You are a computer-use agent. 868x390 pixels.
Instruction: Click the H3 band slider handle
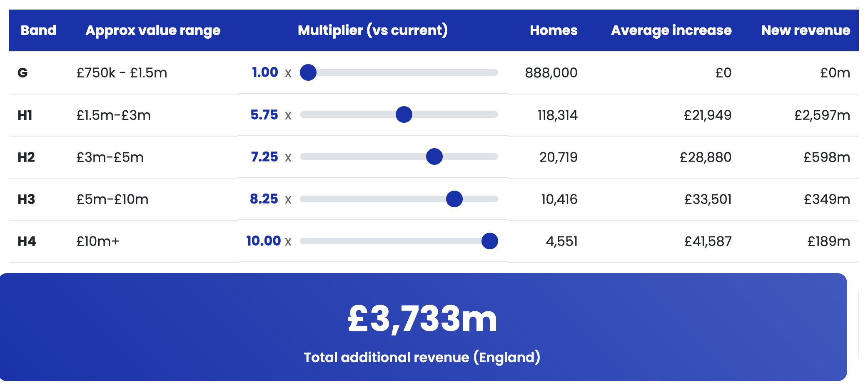[x=454, y=199]
